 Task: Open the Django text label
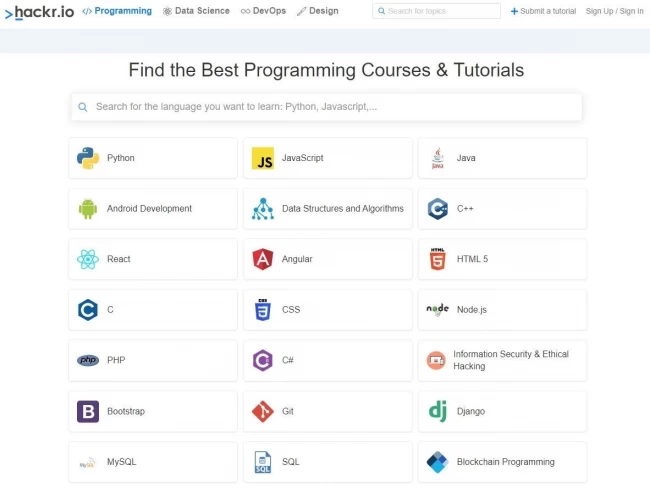pos(471,411)
